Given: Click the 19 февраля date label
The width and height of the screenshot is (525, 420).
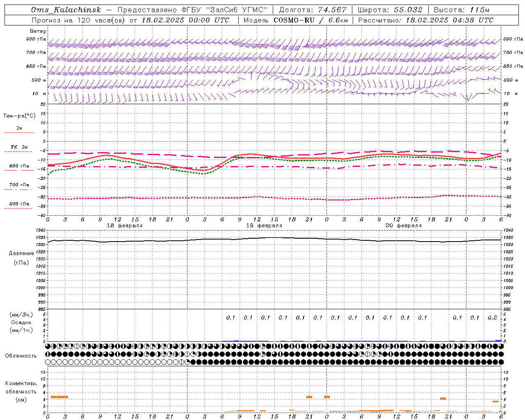Looking at the screenshot, I should (264, 226).
